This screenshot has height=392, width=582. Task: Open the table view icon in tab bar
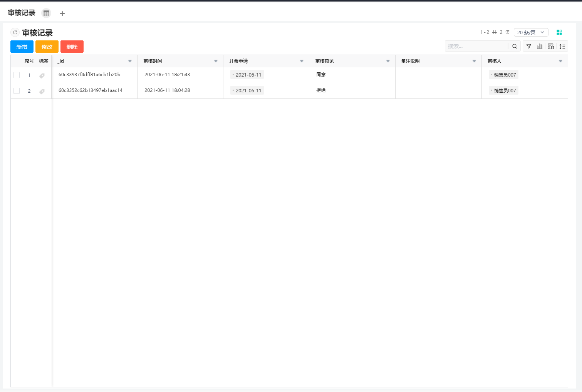tap(46, 13)
